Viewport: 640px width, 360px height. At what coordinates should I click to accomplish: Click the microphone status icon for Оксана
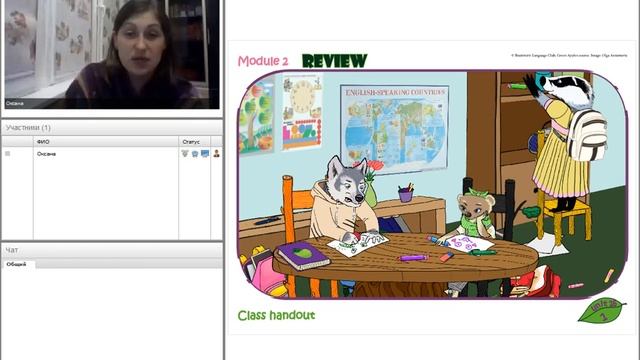point(185,153)
